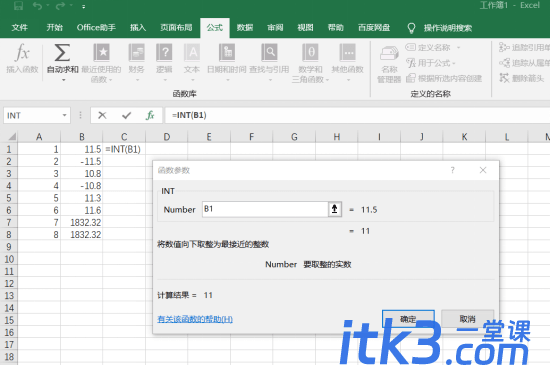Select the Formulas tab
This screenshot has width=551, height=366.
(x=215, y=28)
